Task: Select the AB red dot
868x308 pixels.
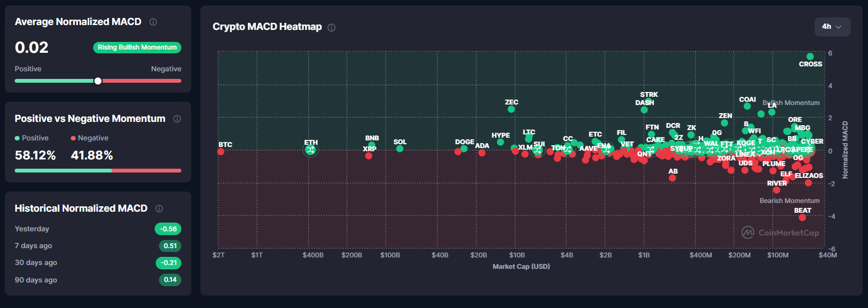Action: (x=673, y=178)
